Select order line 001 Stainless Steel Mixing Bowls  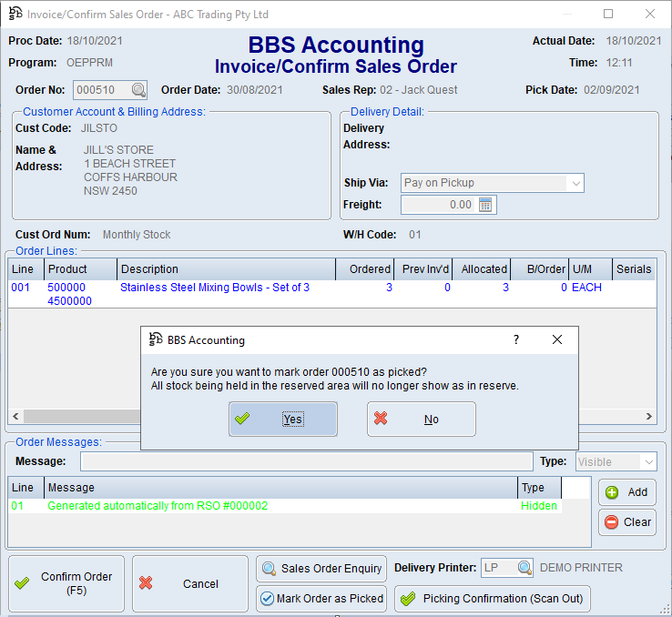point(215,288)
